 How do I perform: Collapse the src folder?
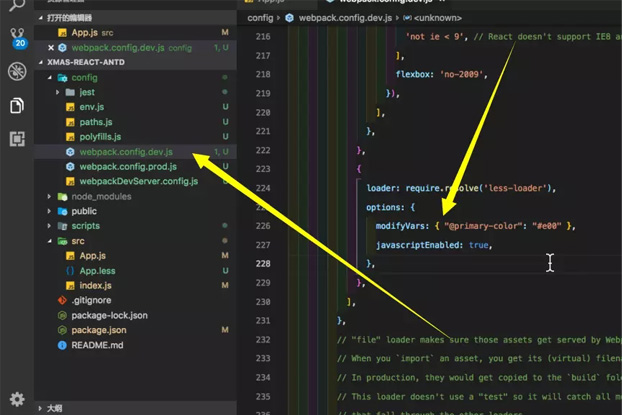click(77, 241)
